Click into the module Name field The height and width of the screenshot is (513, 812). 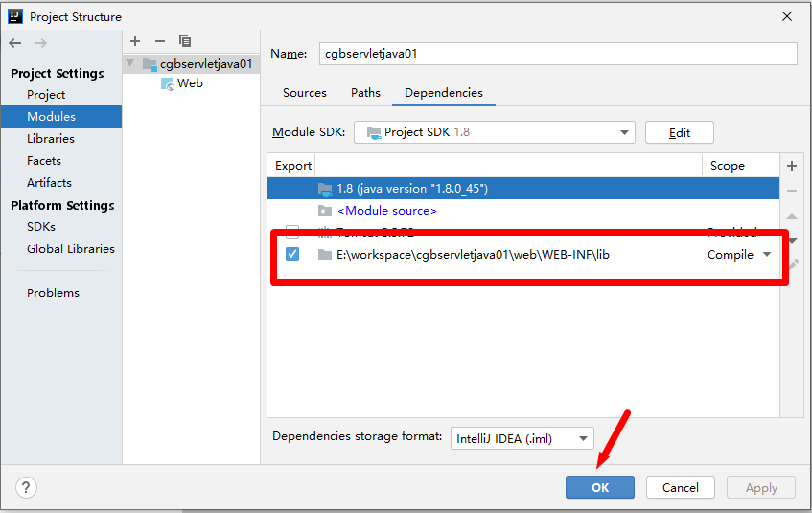[558, 54]
